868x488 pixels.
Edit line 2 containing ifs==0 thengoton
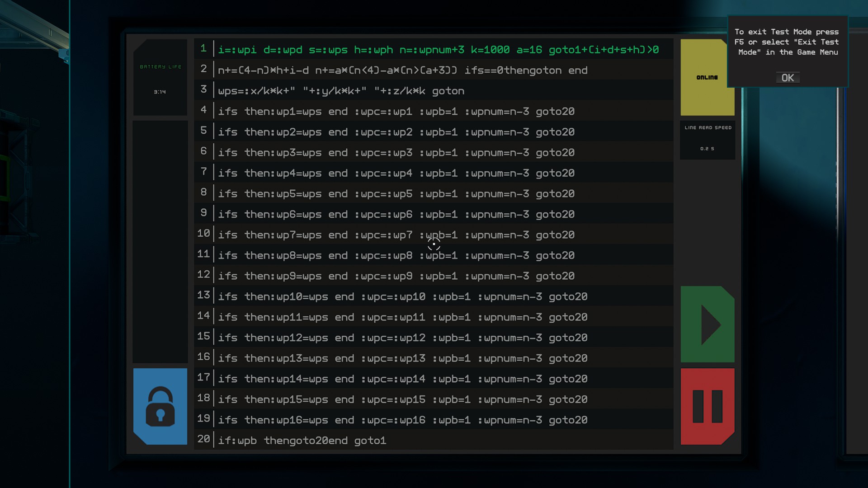tap(402, 70)
